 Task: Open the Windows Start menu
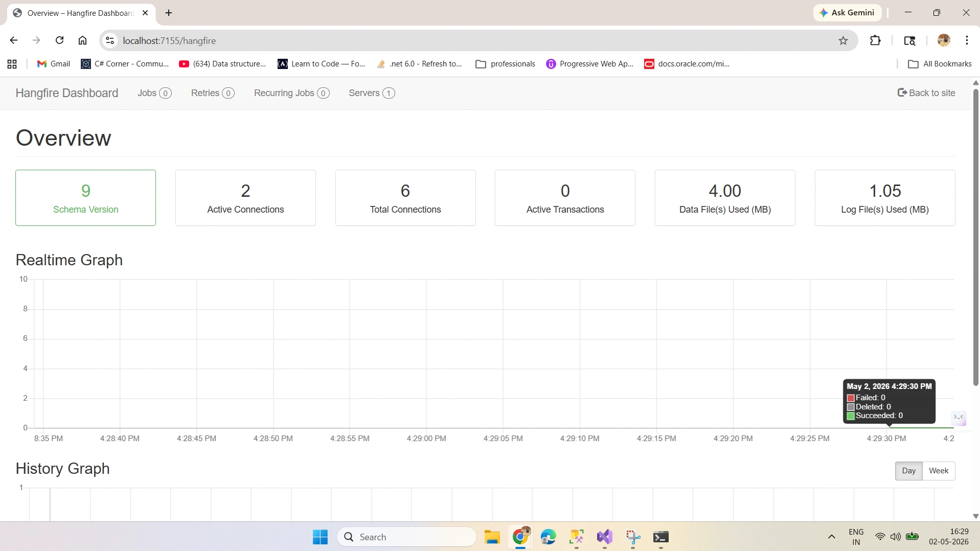(320, 537)
